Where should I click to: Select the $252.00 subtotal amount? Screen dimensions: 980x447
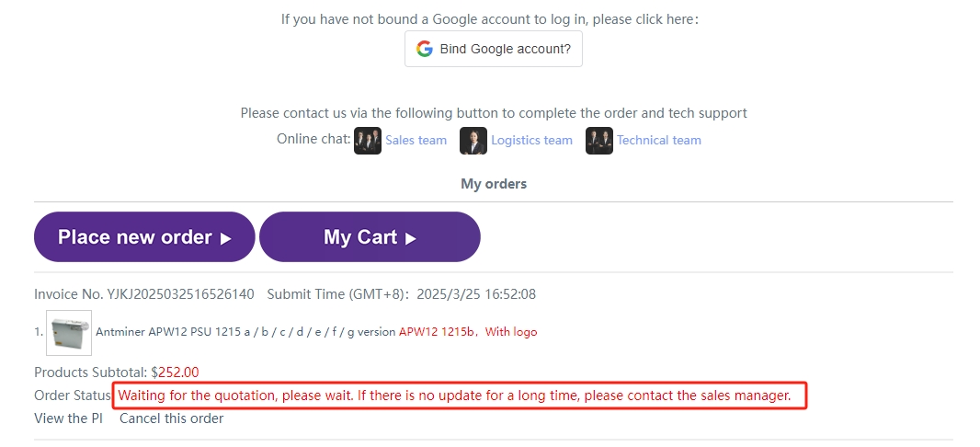tap(178, 372)
